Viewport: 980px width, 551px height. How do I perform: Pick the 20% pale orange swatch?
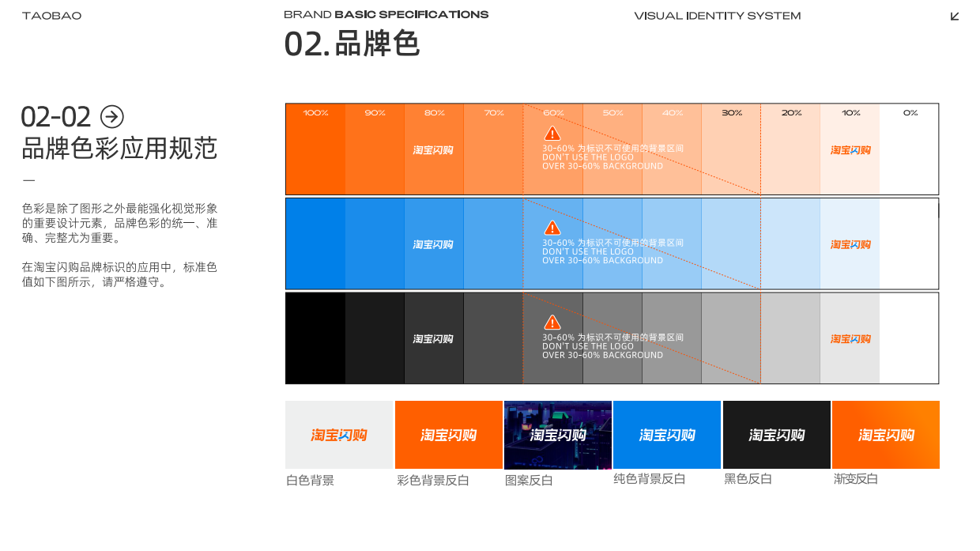click(x=790, y=149)
